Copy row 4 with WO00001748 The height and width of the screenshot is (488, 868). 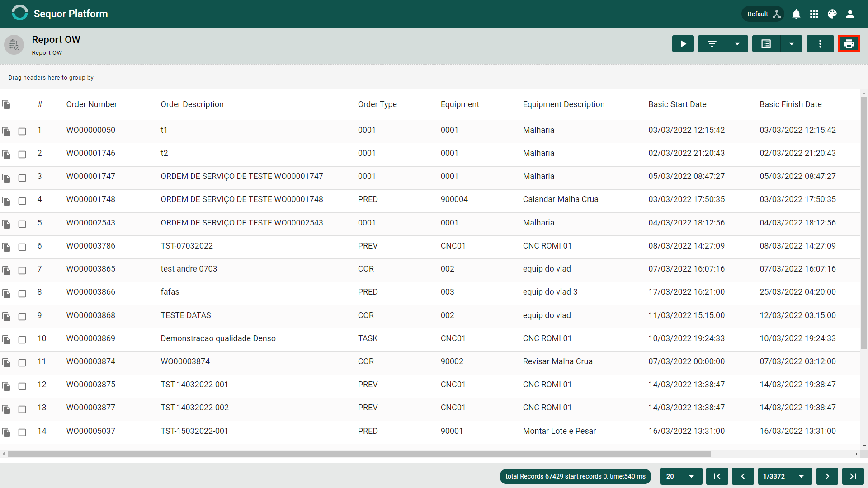[x=6, y=201]
